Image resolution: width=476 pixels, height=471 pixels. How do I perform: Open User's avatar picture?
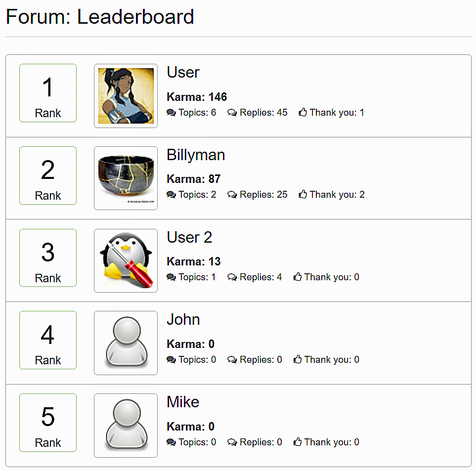click(126, 96)
